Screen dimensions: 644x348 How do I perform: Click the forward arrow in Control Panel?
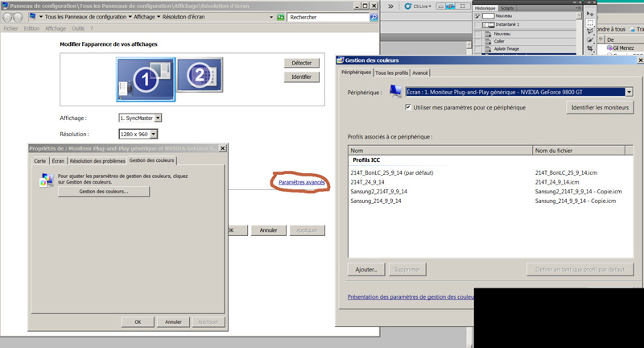(x=18, y=17)
